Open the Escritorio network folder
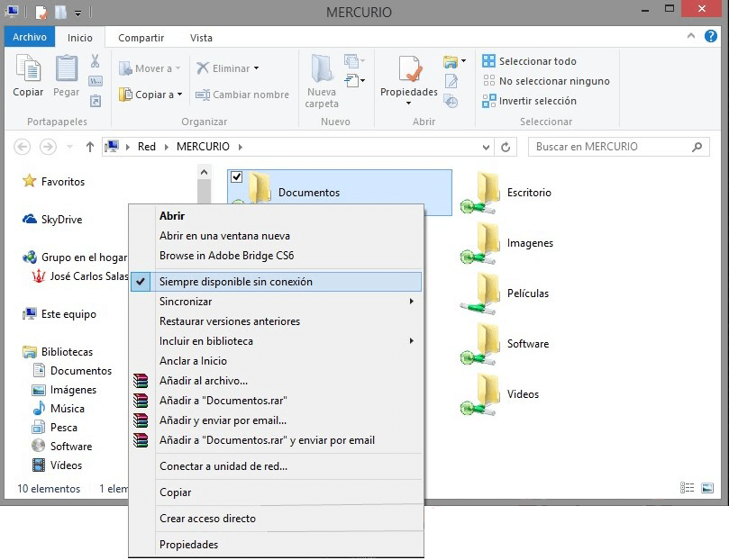729x560 pixels. point(489,192)
